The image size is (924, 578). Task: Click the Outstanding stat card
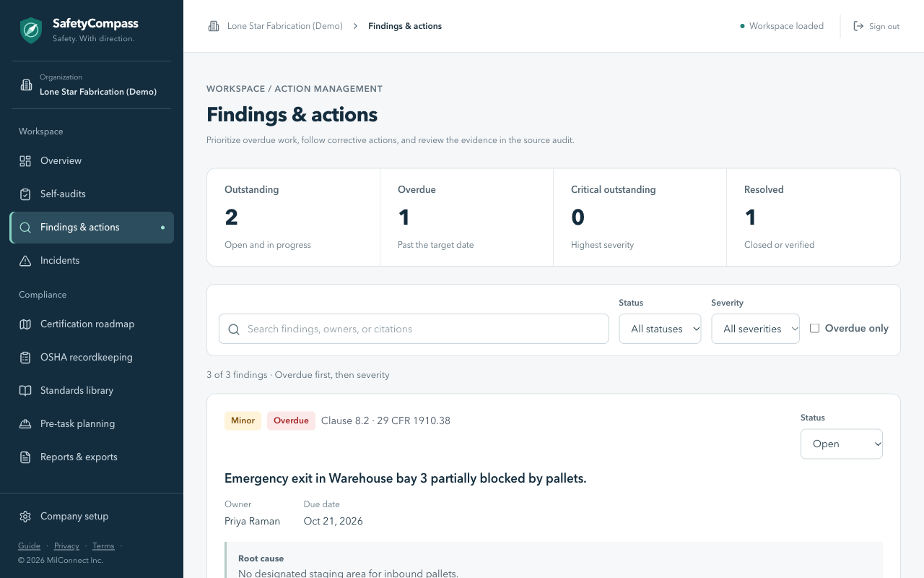click(x=294, y=217)
